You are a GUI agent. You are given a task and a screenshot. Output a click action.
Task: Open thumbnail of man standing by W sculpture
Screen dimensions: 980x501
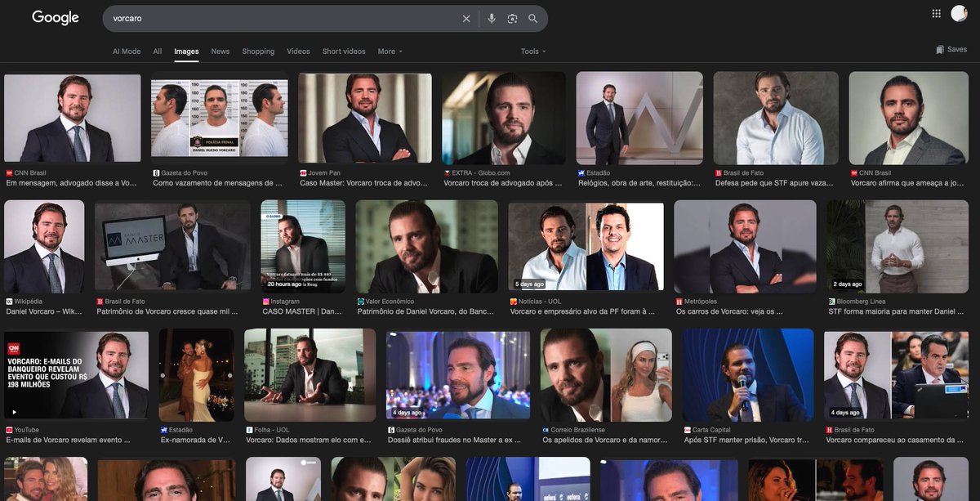(x=639, y=118)
